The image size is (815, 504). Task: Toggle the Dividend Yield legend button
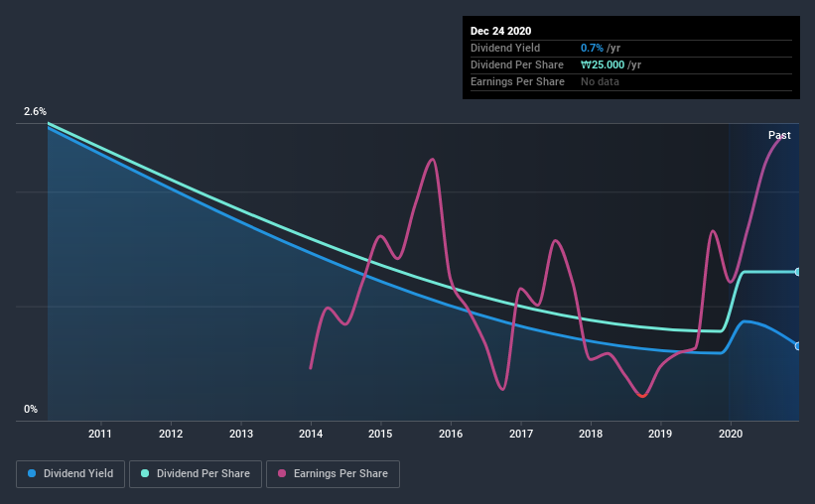pyautogui.click(x=70, y=474)
